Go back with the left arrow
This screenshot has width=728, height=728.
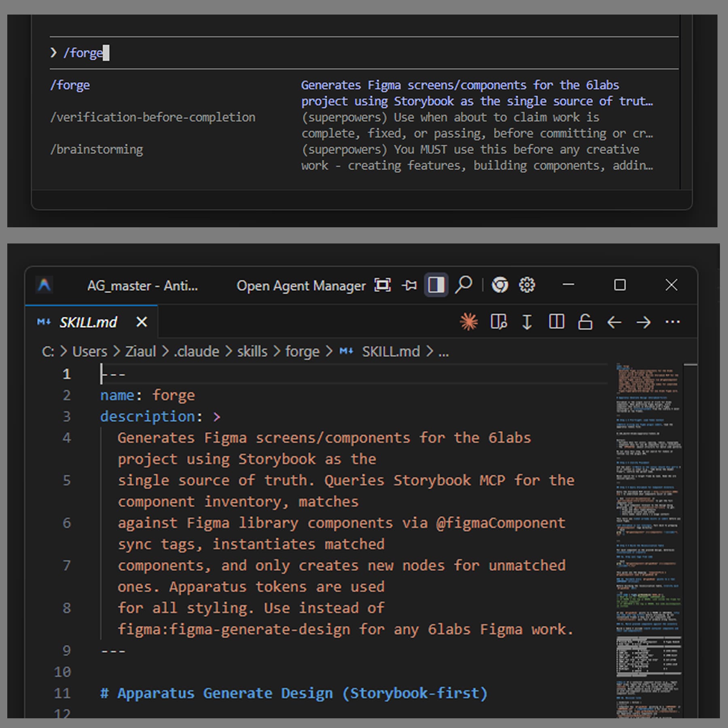point(614,322)
